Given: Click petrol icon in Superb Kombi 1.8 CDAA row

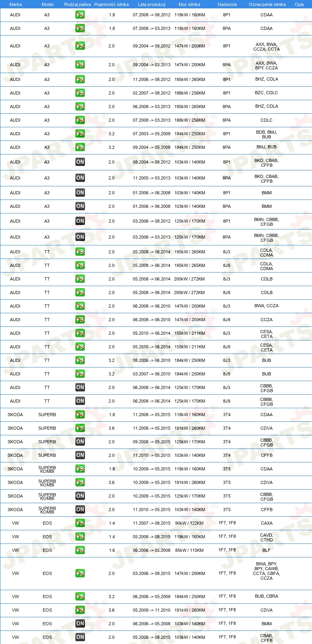Looking at the screenshot, I should click(80, 469).
